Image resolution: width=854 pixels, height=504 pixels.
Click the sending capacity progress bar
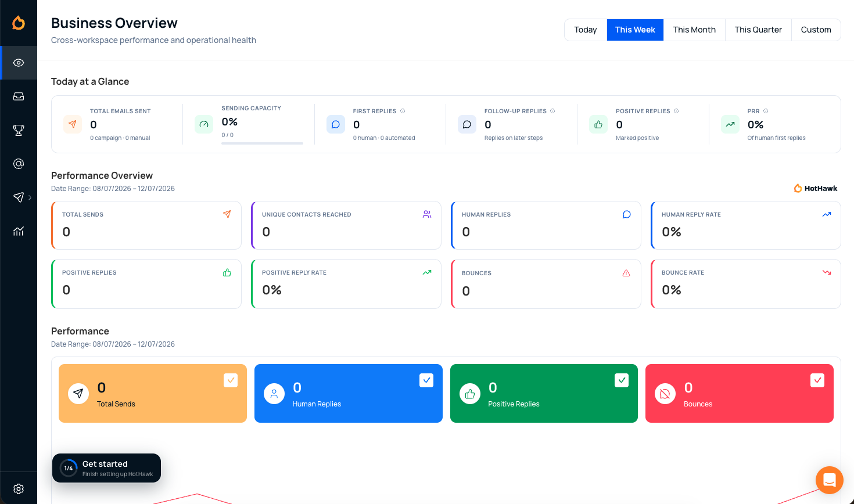click(x=262, y=143)
